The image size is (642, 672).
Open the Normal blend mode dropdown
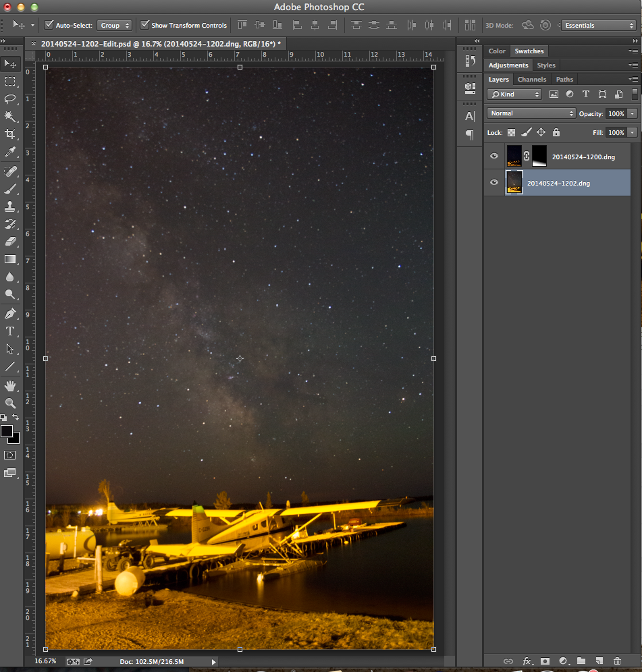[531, 113]
